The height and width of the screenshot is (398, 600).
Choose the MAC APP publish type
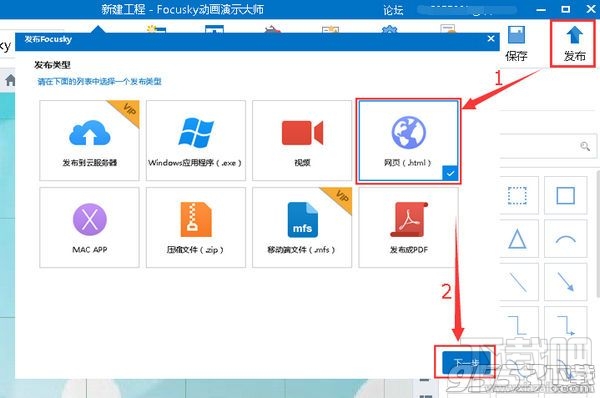(90, 227)
